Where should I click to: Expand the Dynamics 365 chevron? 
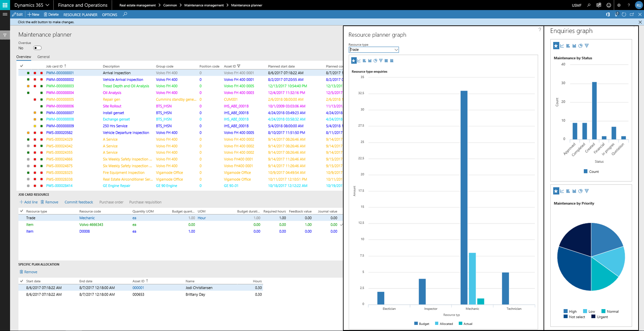(47, 5)
